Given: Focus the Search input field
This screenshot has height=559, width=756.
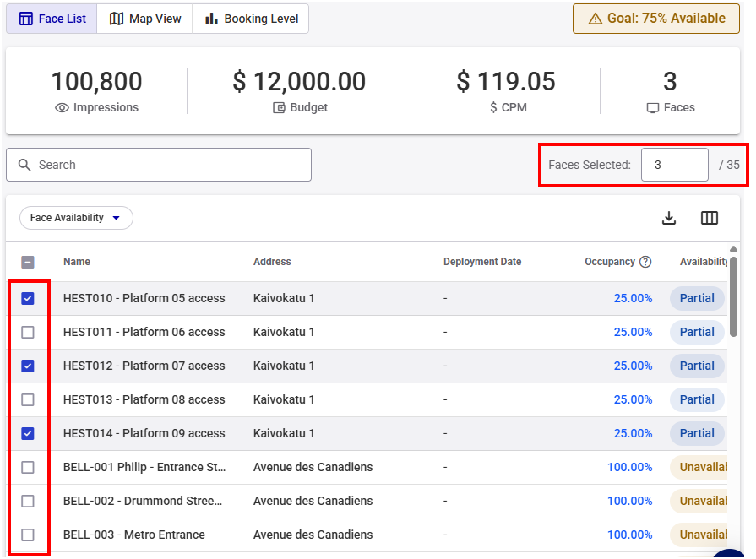Looking at the screenshot, I should coord(159,165).
